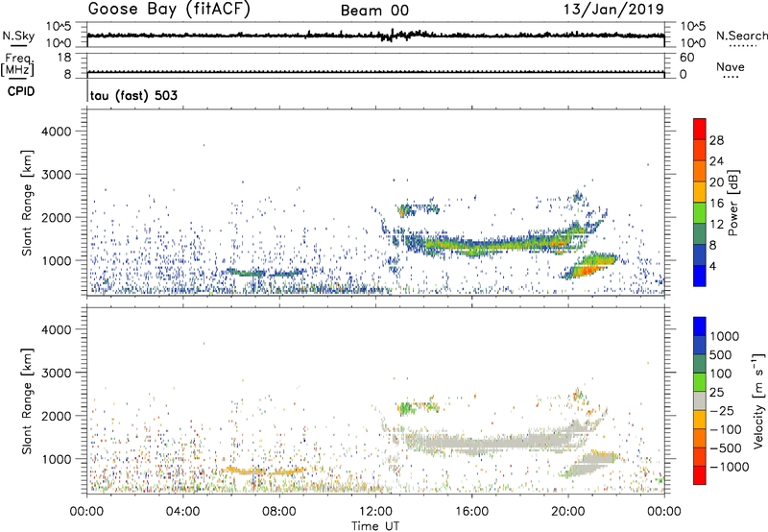The width and height of the screenshot is (768, 532).
Task: Click the '3000' tick on the velocity panel axis
Action: tap(56, 373)
